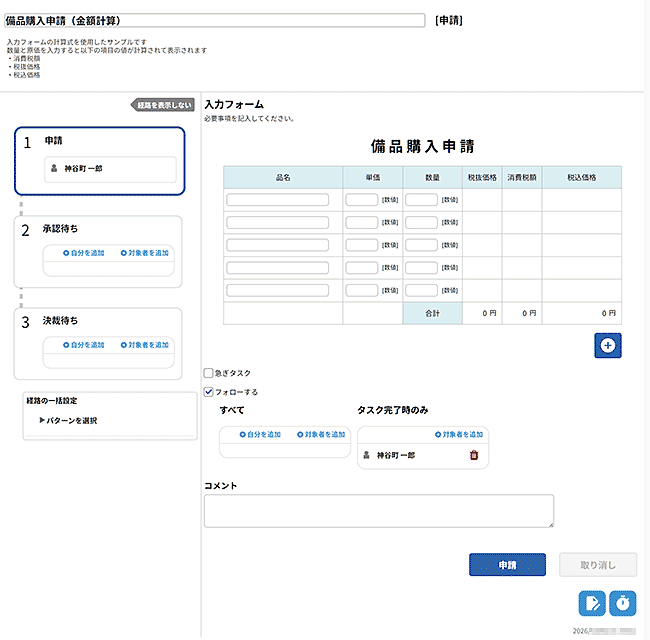Screen dimensions: 650x640
Task: Click third row 数量 input field
Action: click(422, 245)
